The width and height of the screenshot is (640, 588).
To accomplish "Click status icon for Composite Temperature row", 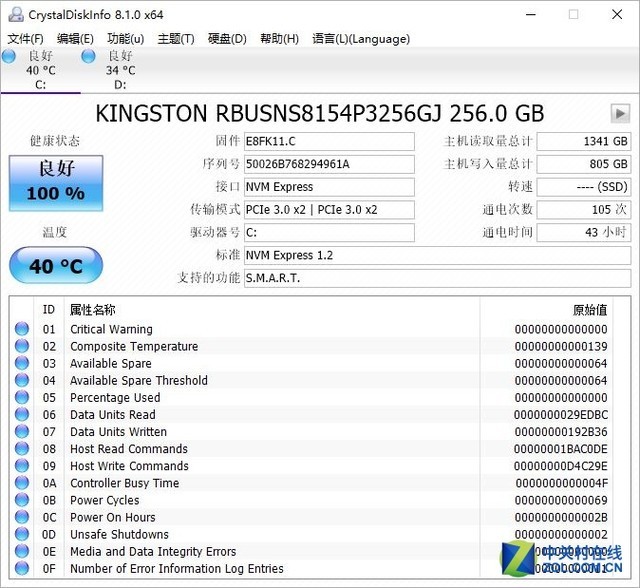I will [x=22, y=346].
